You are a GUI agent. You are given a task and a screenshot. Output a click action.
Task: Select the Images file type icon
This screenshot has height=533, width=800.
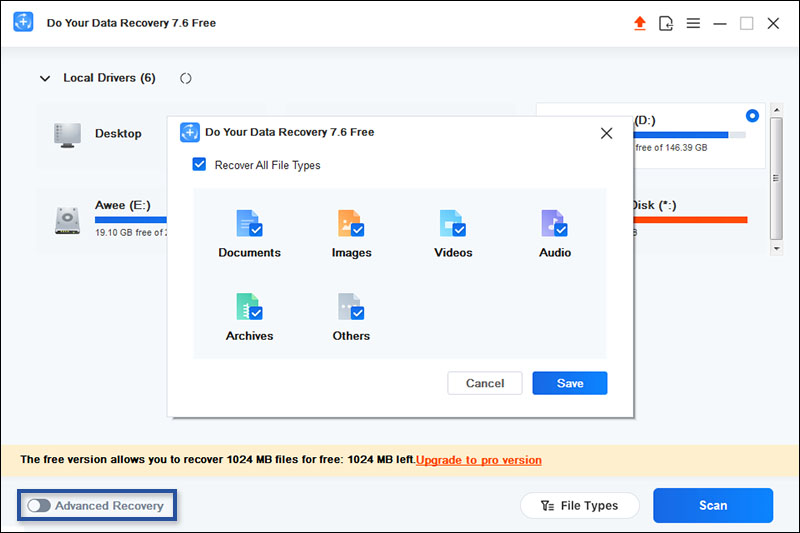pyautogui.click(x=351, y=224)
